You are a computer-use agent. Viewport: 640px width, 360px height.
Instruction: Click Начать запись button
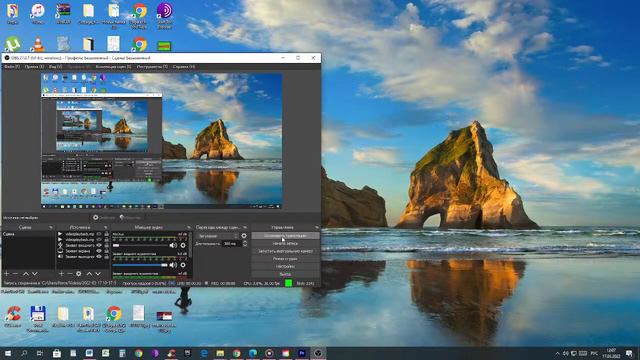pyautogui.click(x=285, y=243)
